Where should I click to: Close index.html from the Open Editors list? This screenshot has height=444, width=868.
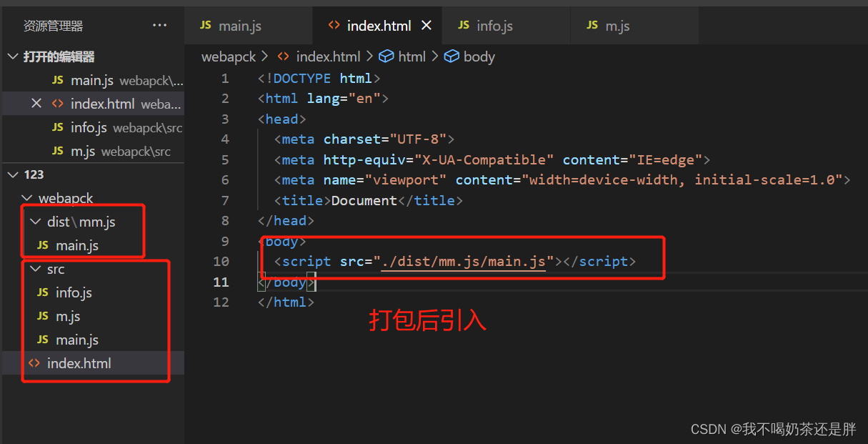(x=36, y=103)
